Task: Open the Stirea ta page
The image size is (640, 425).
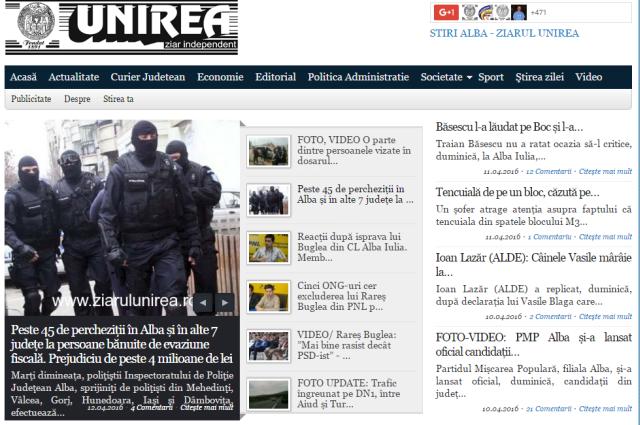Action: (118, 99)
